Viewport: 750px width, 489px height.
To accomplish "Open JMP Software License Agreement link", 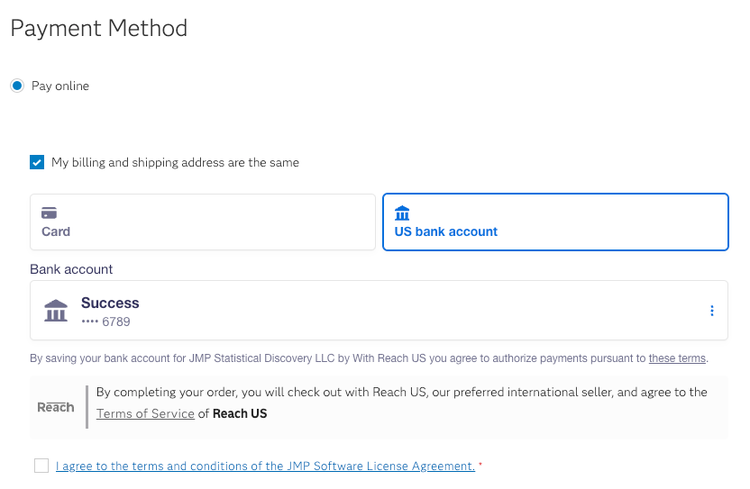I will point(265,466).
